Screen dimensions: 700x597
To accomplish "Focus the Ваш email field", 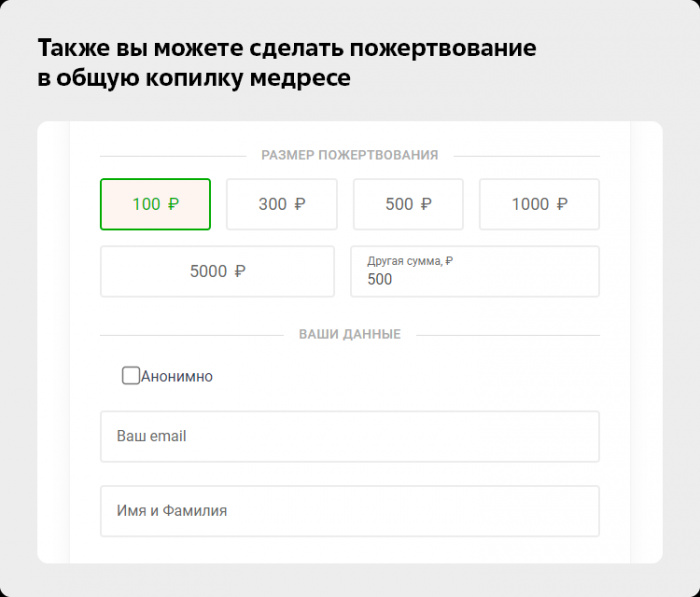I will [x=349, y=436].
